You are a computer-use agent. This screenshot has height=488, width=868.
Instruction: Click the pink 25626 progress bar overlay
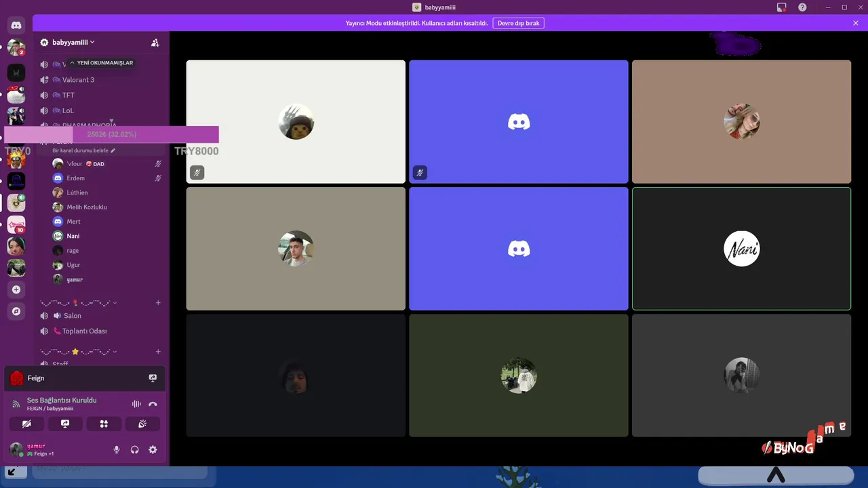pos(112,134)
